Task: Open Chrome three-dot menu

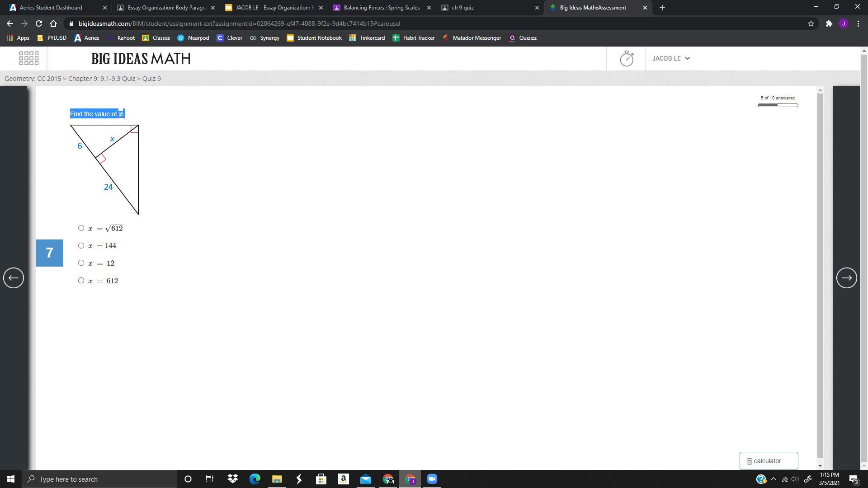Action: [x=858, y=23]
